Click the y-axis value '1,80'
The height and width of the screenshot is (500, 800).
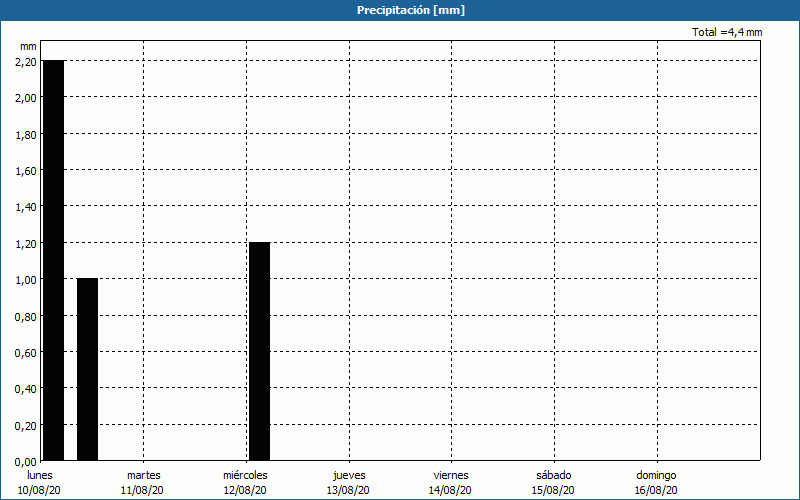click(x=26, y=135)
